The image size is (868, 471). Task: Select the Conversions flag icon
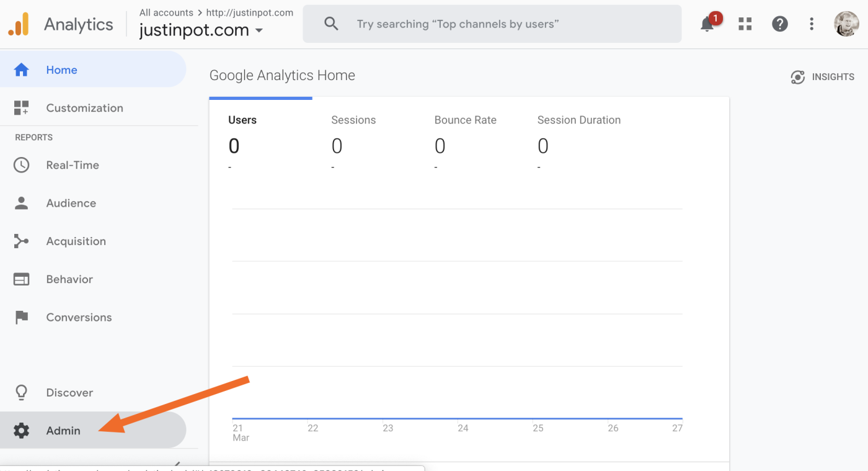22,316
